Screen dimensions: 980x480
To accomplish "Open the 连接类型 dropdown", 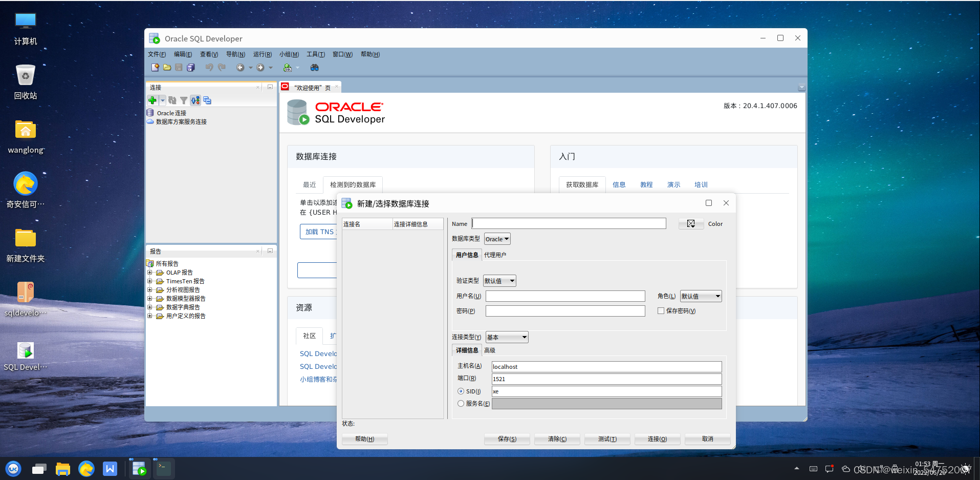I will (507, 337).
